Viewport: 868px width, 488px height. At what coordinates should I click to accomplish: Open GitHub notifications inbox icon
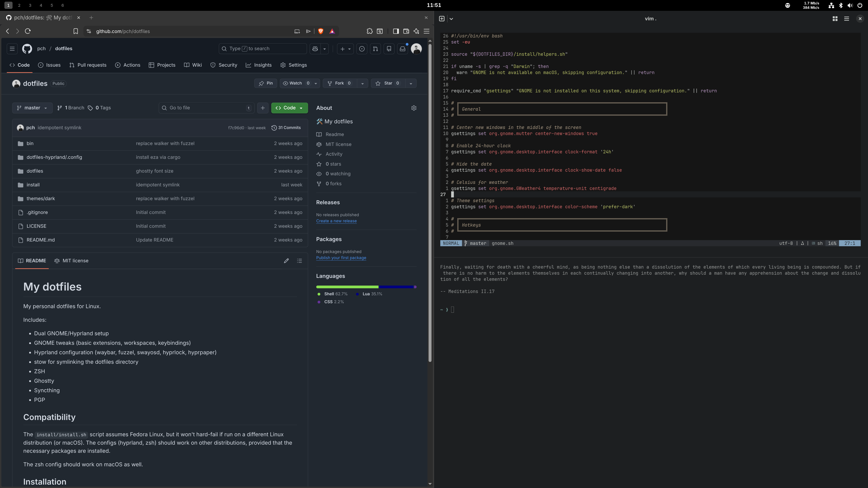(402, 49)
